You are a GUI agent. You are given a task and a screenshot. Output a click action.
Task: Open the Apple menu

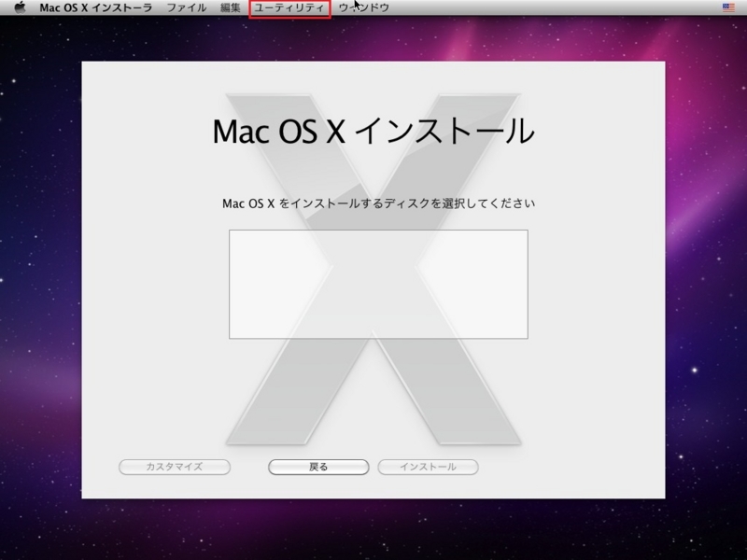coord(20,7)
